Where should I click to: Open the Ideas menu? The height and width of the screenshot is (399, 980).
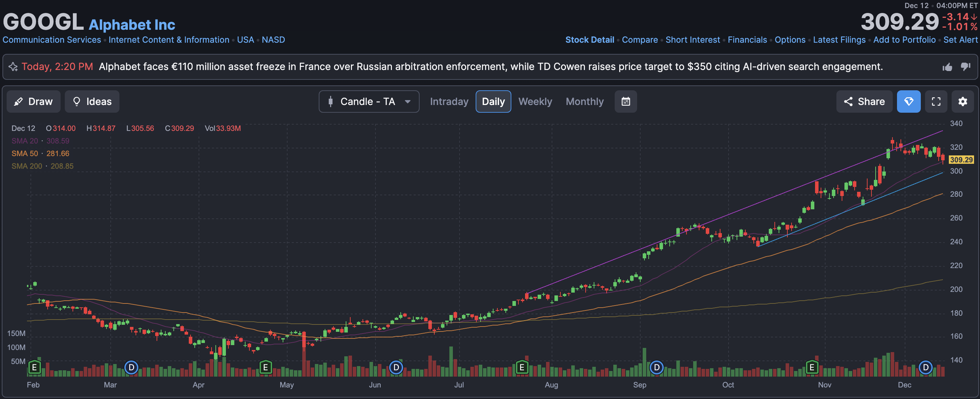(92, 101)
